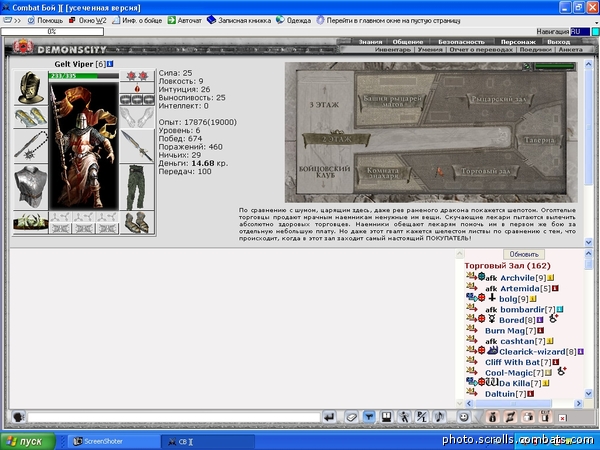Image resolution: width=600 pixels, height=450 pixels.
Task: Open the Поединки submenu item
Action: pyautogui.click(x=536, y=50)
